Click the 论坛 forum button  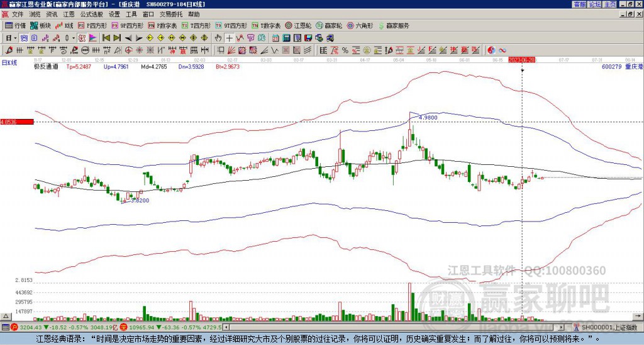594,4
